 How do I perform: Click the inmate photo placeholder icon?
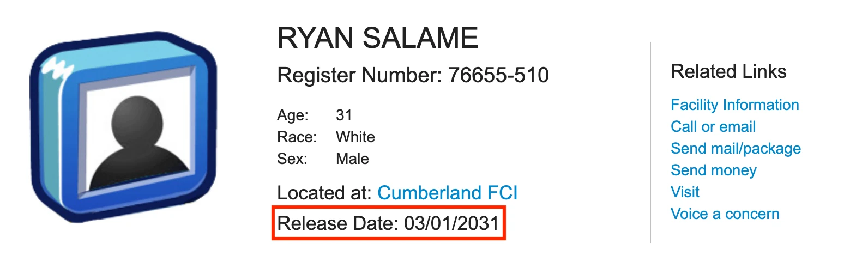tap(123, 127)
